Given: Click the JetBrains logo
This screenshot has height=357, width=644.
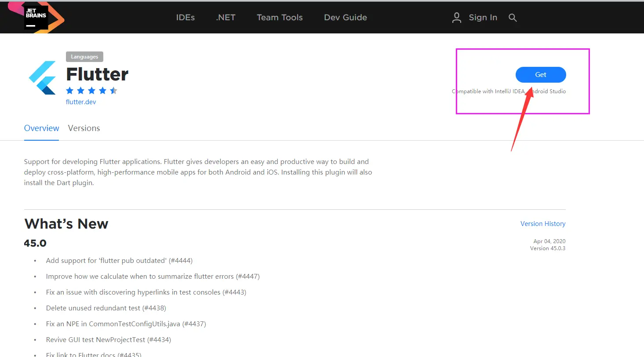Looking at the screenshot, I should point(36,17).
